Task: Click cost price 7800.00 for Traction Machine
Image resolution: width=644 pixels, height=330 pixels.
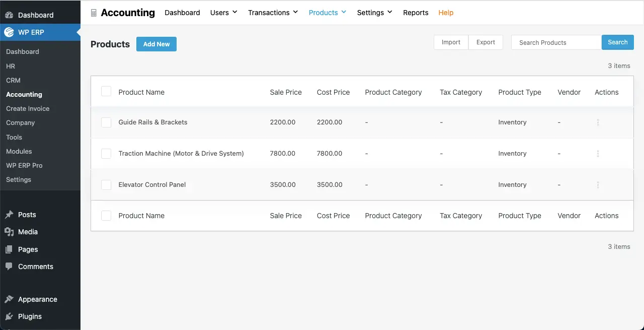Action: 330,154
